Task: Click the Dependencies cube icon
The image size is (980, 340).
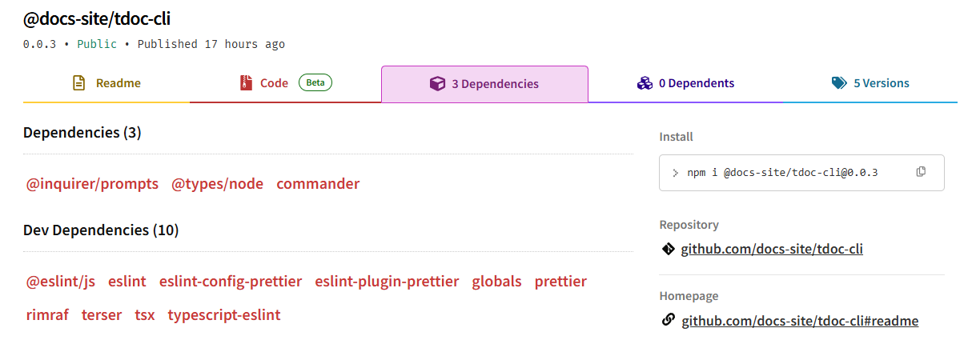Action: (x=437, y=84)
